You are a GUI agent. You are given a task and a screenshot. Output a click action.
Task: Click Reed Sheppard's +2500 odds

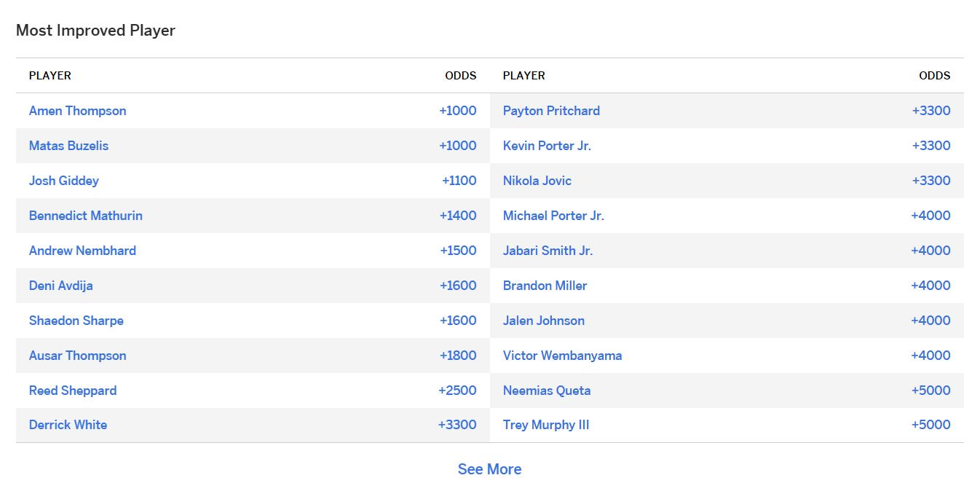pos(457,391)
